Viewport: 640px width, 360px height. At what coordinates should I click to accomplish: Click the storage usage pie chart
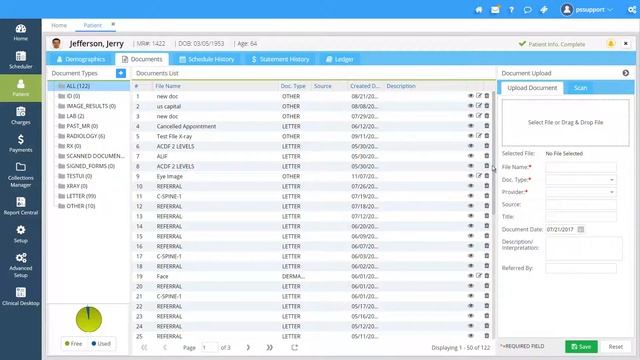pyautogui.click(x=89, y=319)
